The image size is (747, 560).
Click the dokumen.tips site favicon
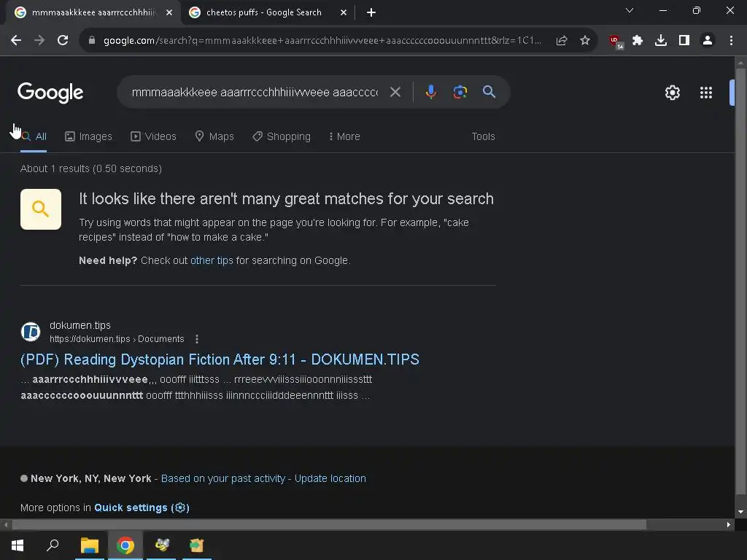[31, 332]
